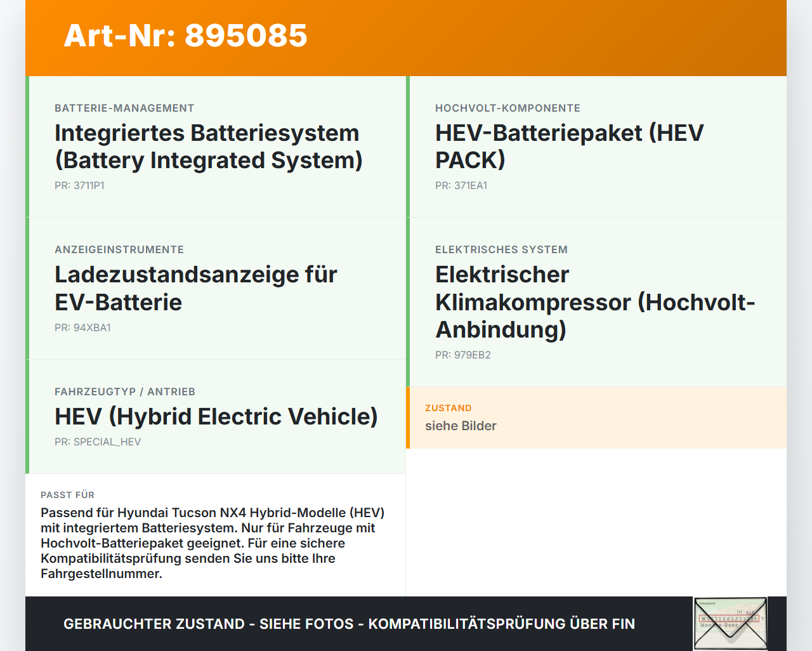Click the PR: SPECIAL_HEV code

pos(98,442)
